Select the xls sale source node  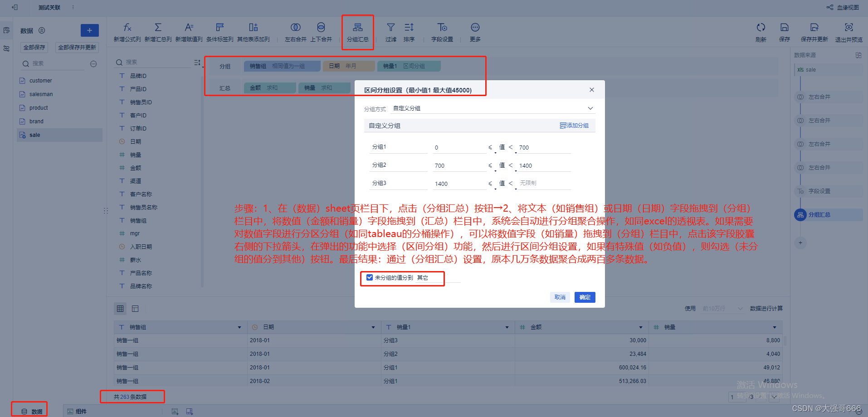click(x=828, y=70)
